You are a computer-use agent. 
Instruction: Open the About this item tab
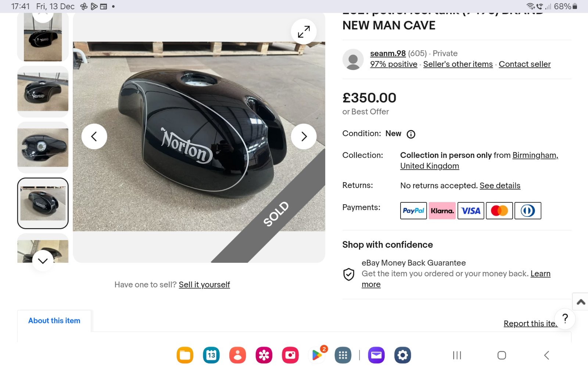[x=54, y=321]
